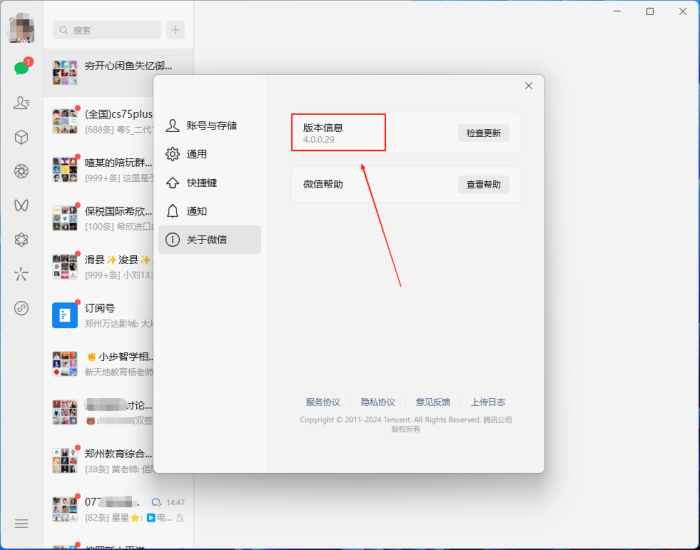Open the Chats icon with unread badge

(x=21, y=68)
